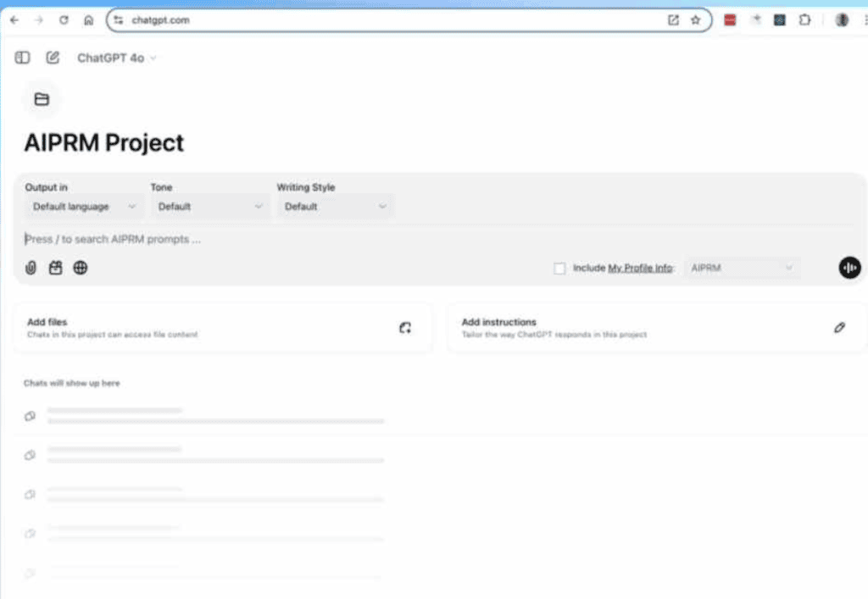
Task: Click the chatgpt.com address bar
Action: pos(409,20)
